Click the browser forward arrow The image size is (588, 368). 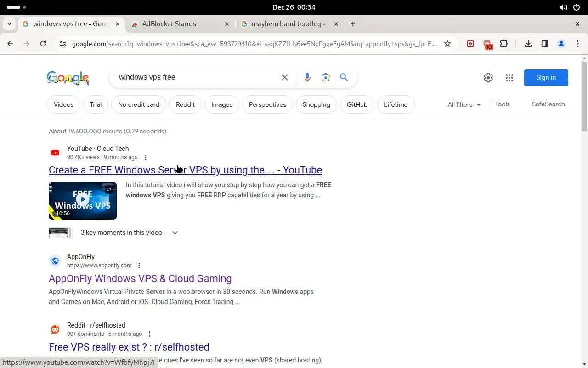click(x=27, y=44)
